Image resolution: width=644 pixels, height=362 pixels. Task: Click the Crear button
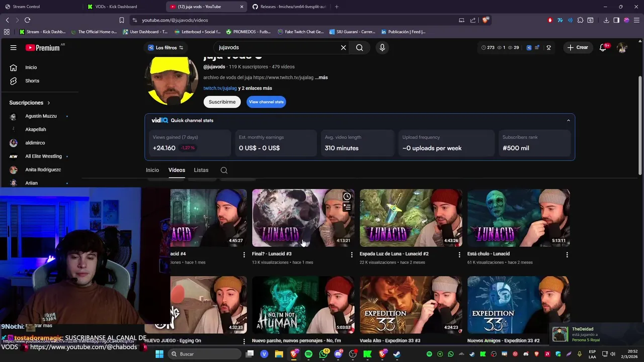(577, 47)
